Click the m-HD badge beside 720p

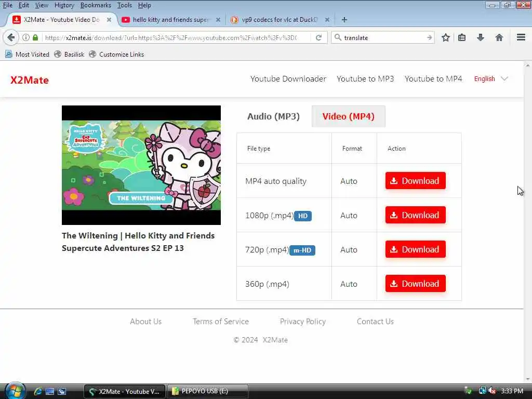point(302,250)
